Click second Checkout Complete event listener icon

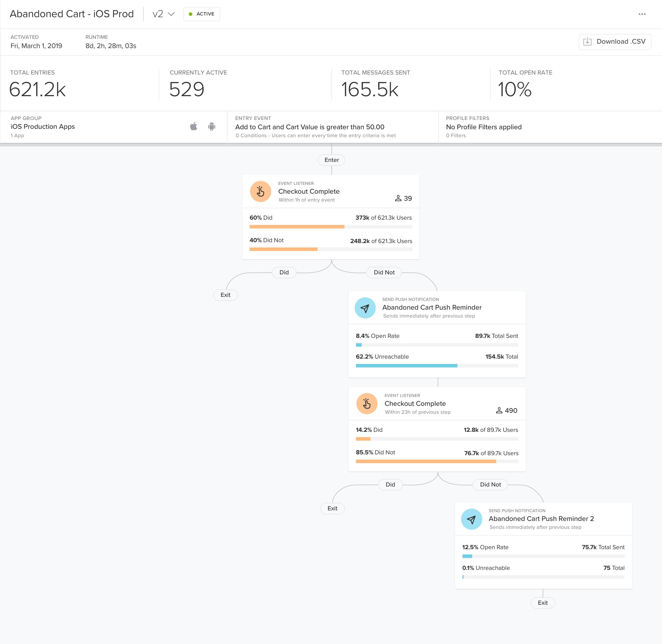click(x=367, y=404)
